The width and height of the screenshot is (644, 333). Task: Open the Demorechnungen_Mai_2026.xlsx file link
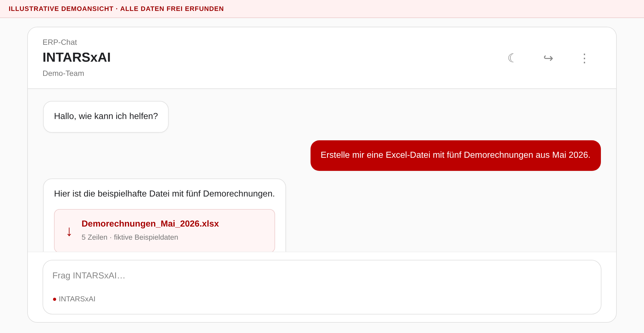150,224
